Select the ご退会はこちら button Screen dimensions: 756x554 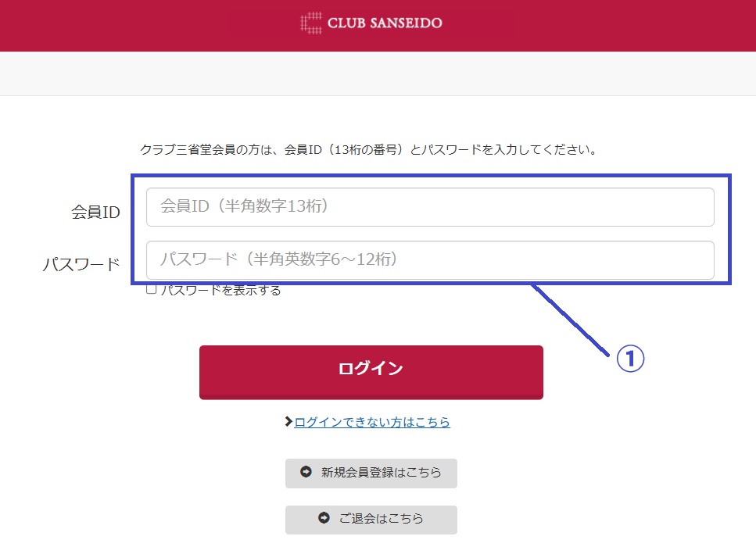click(371, 520)
